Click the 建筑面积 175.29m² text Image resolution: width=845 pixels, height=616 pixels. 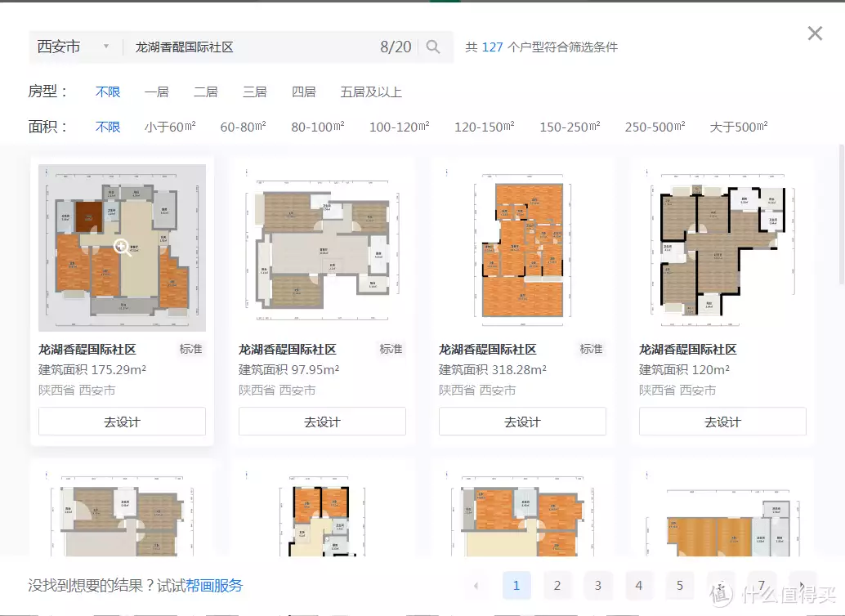(92, 370)
